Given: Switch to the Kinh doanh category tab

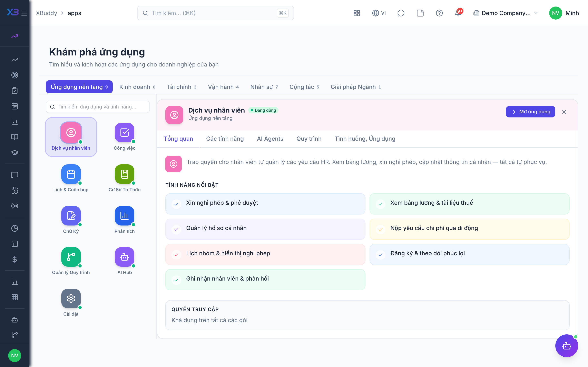Looking at the screenshot, I should [x=137, y=87].
